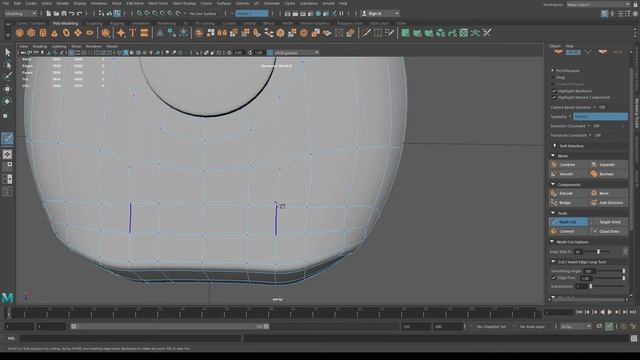640x360 pixels.
Task: Click the polygon cone shelf icon
Action: coord(54,33)
